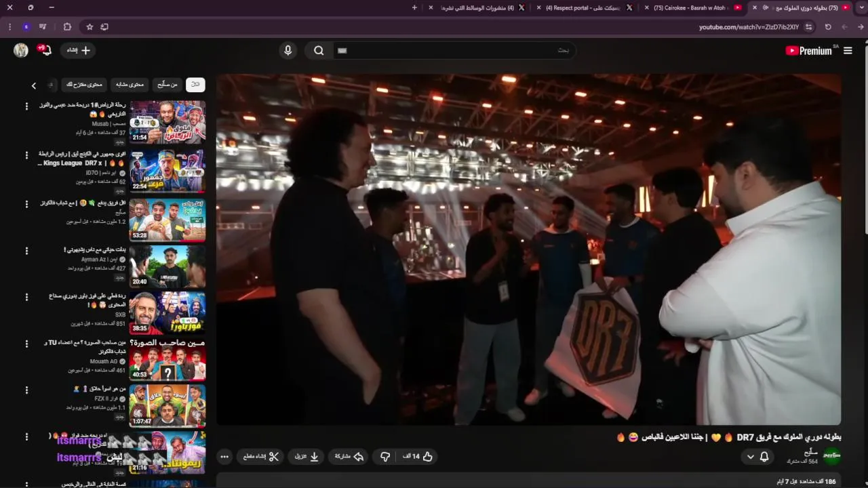Open the browser extensions puzzle icon
Screen dimensions: 868x488
coord(67,27)
